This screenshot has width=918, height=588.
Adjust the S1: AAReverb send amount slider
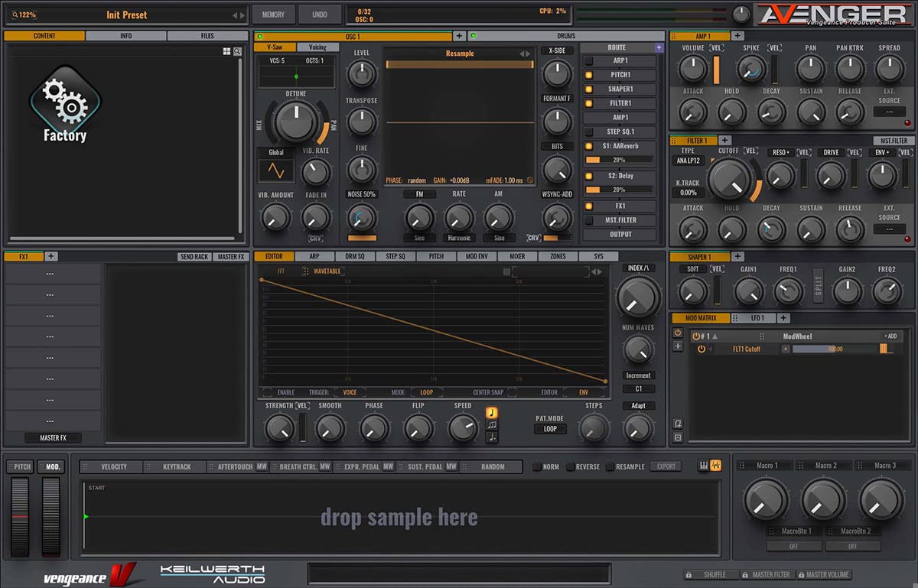click(619, 160)
